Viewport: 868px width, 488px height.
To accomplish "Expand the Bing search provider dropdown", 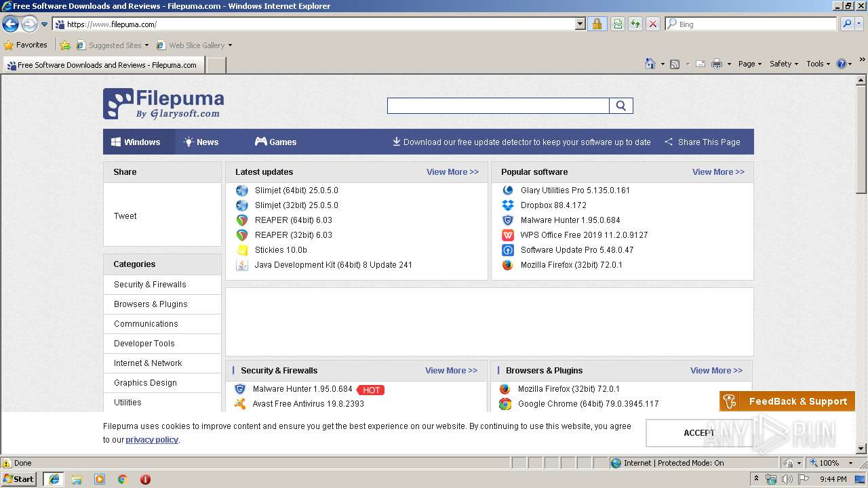I will [x=859, y=24].
